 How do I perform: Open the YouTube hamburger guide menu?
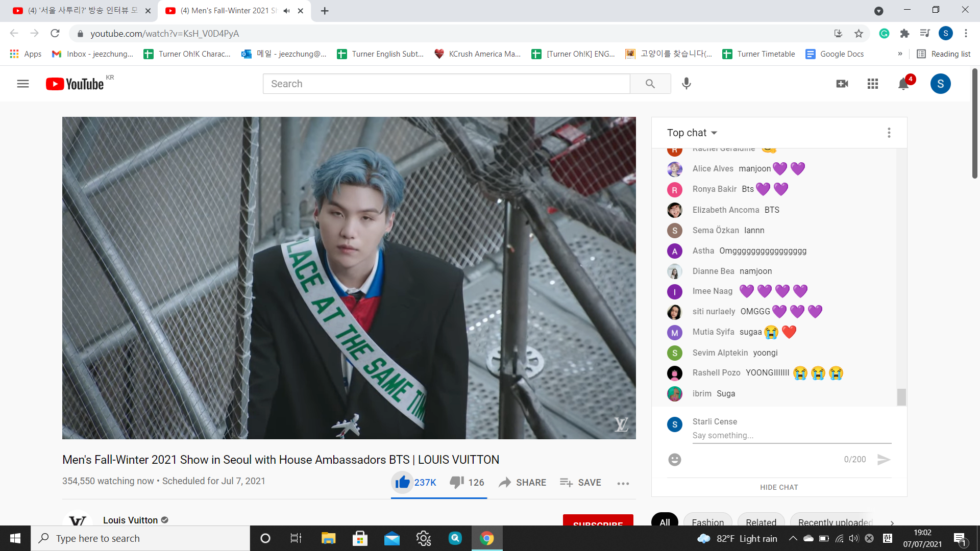pyautogui.click(x=23, y=84)
